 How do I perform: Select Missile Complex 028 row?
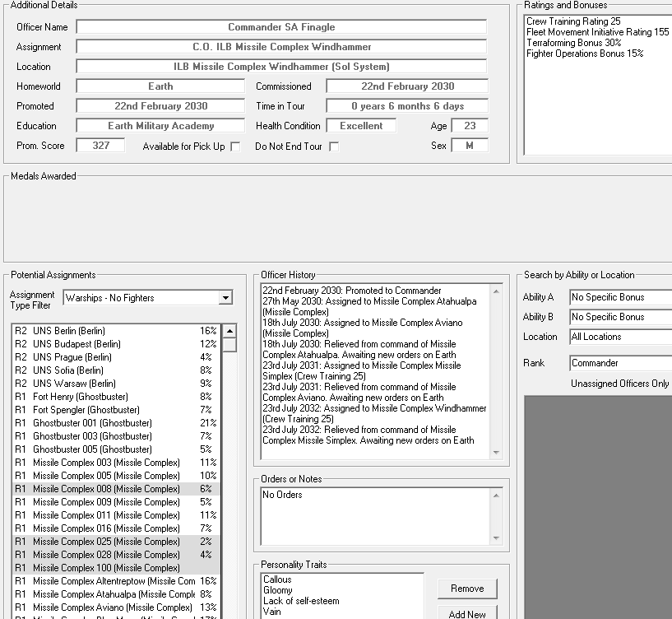click(x=116, y=555)
